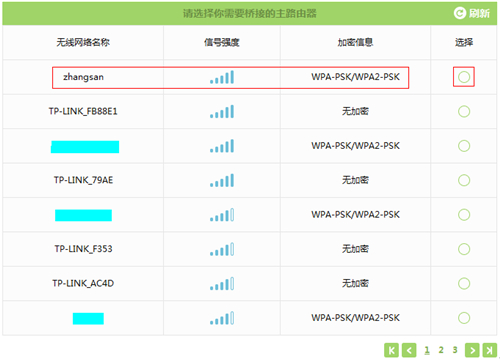Click the zhangsan network name

(83, 77)
